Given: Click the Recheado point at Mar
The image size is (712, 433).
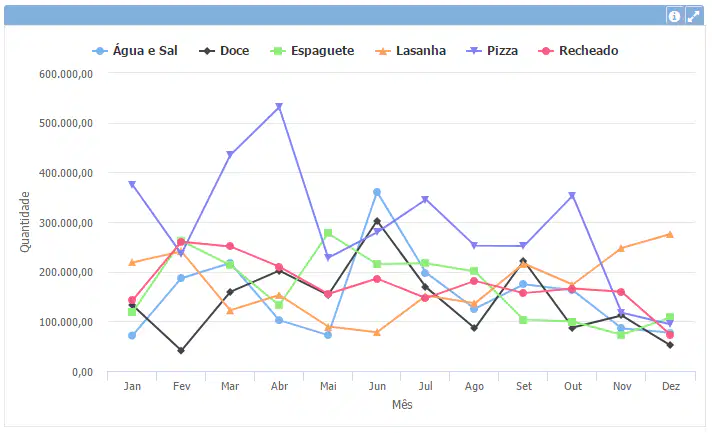Looking at the screenshot, I should point(230,246).
